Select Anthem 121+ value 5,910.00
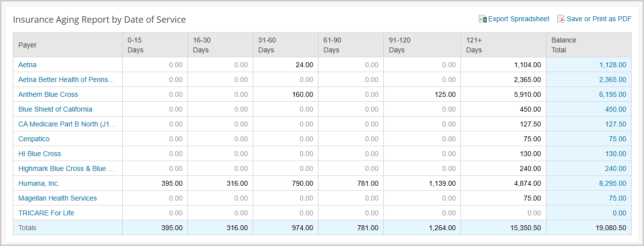Image resolution: width=644 pixels, height=246 pixels. point(527,94)
